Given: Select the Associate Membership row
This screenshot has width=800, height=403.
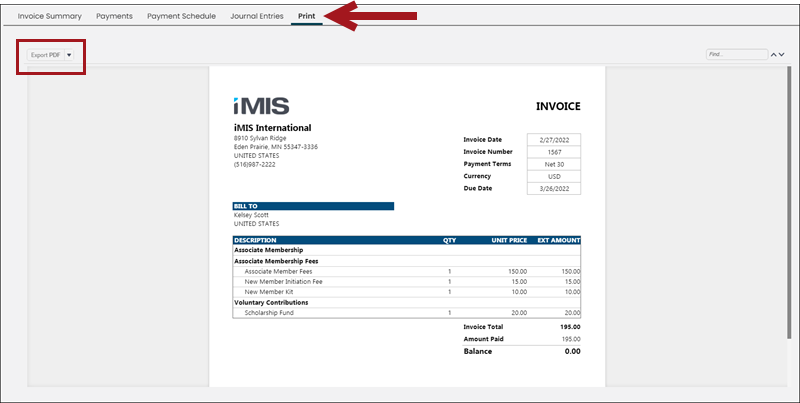Looking at the screenshot, I should (407, 250).
